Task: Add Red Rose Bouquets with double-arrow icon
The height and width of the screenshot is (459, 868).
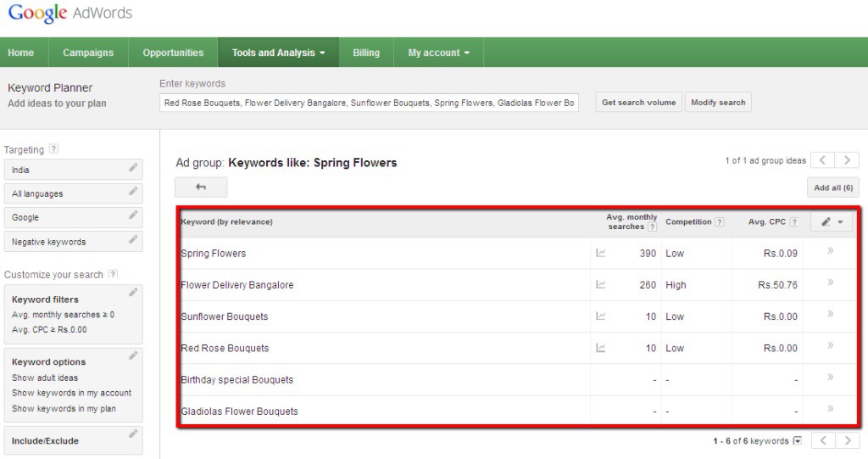Action: [x=831, y=345]
